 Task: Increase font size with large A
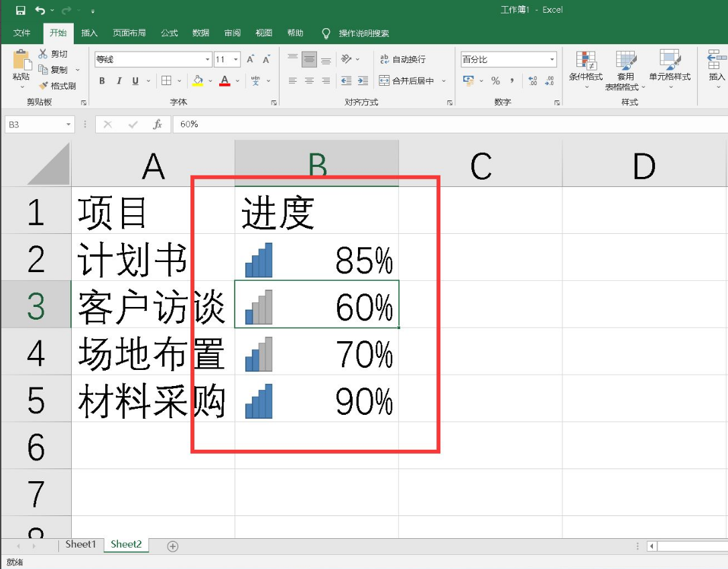coord(250,59)
